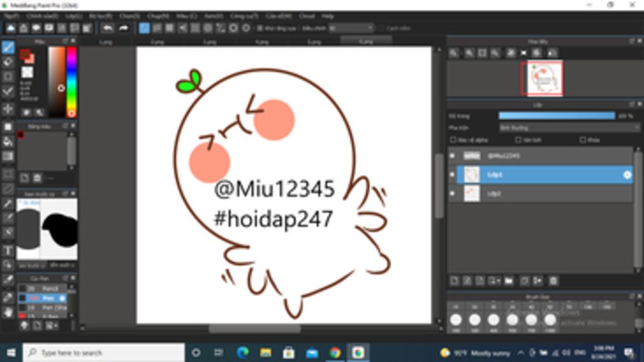Click the horizontal canvas scrollbar
This screenshot has height=362, width=644.
coord(255,329)
